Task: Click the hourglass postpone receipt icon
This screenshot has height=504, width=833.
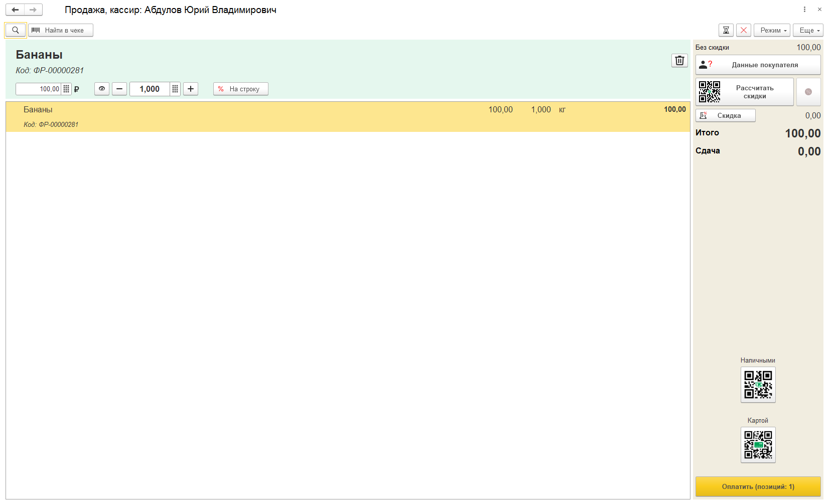Action: click(x=726, y=31)
